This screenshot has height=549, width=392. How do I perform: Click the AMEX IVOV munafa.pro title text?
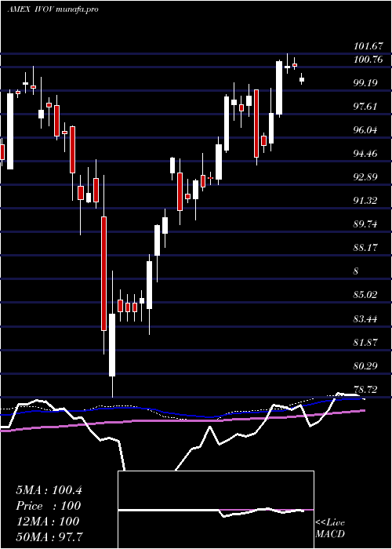(53, 9)
